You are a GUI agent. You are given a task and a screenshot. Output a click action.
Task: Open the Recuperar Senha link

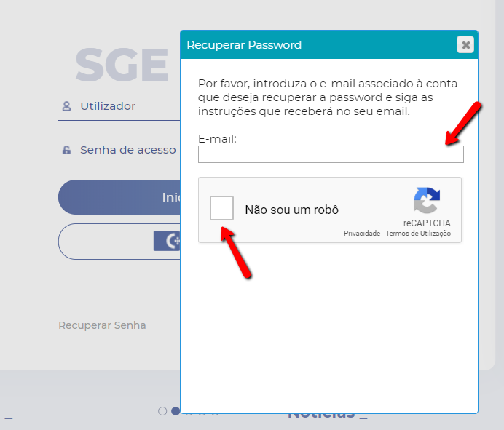tap(102, 325)
